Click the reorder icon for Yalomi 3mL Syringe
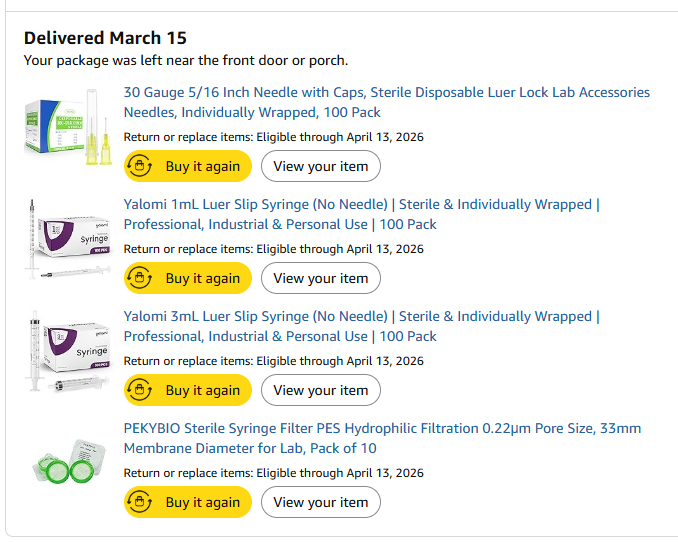This screenshot has height=542, width=678. [141, 390]
